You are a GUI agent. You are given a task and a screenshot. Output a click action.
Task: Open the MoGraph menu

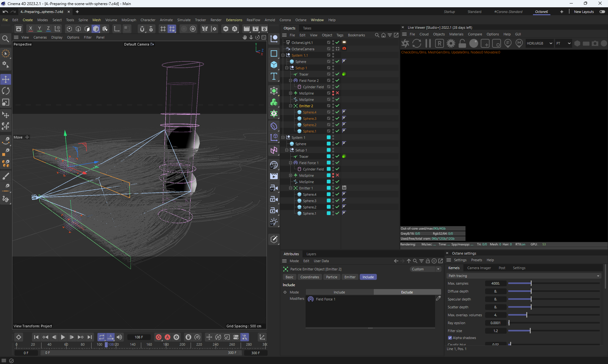129,20
